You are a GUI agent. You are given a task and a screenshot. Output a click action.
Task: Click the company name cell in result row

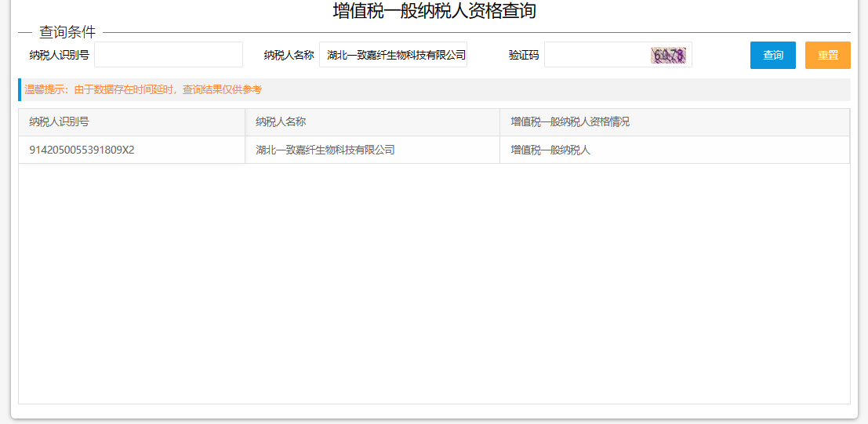tap(325, 150)
